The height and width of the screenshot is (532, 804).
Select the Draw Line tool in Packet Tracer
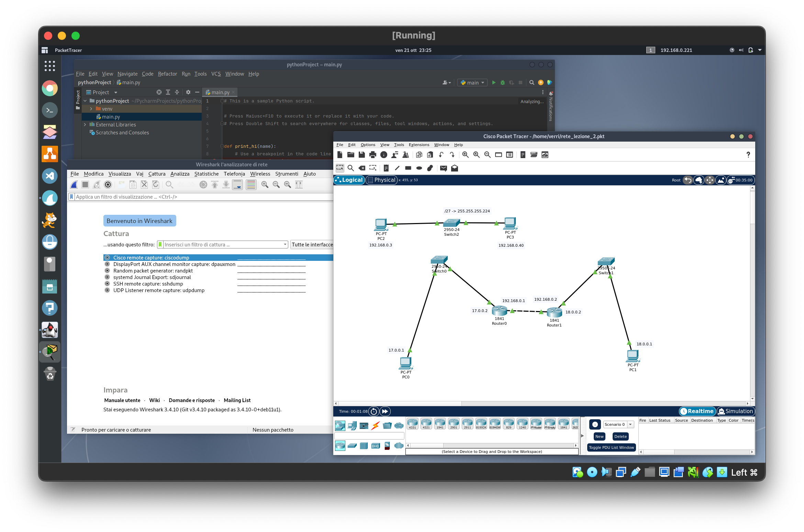tap(397, 168)
